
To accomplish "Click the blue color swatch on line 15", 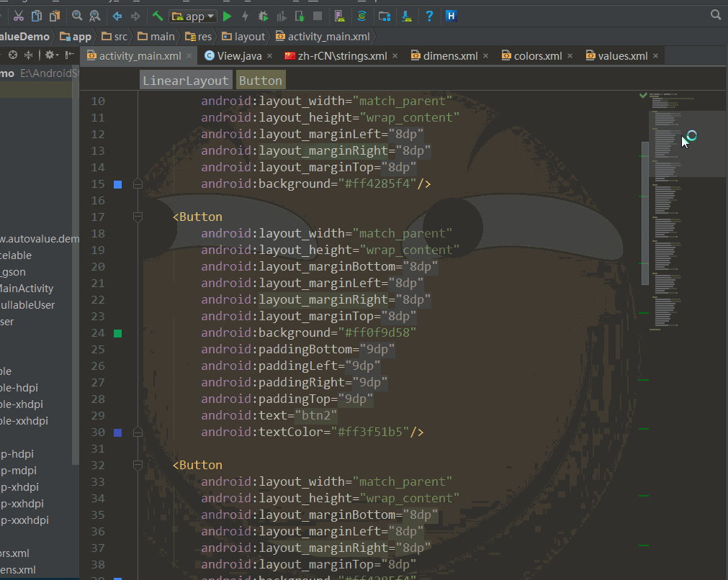I will pyautogui.click(x=118, y=185).
